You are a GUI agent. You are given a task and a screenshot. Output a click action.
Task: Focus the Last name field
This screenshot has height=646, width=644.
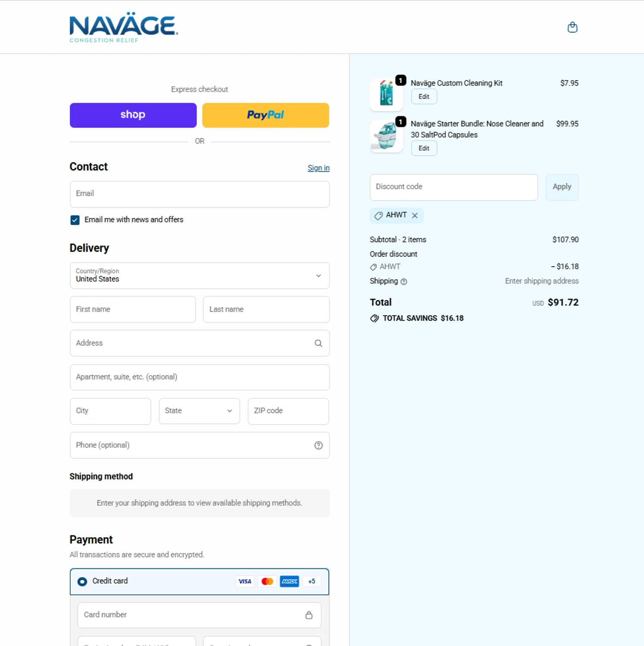pos(266,309)
